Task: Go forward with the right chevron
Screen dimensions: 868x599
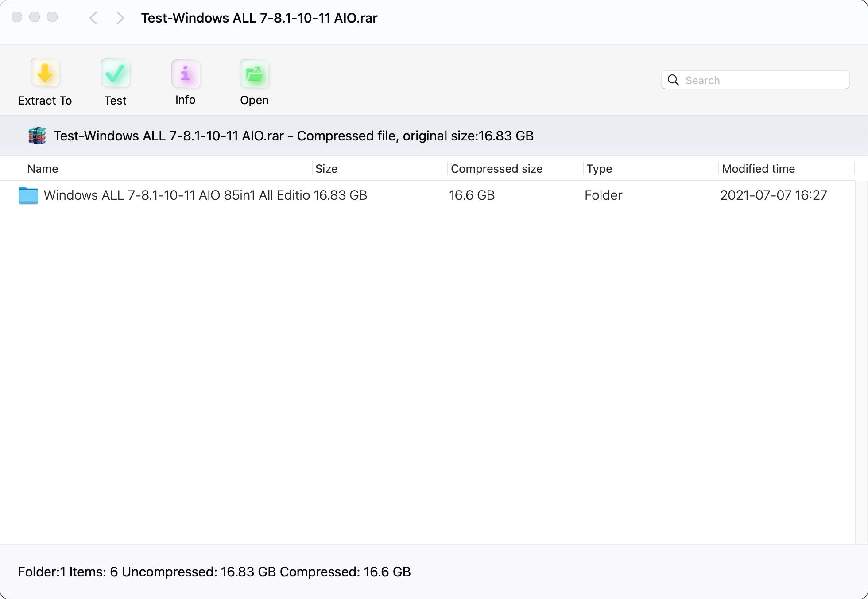Action: point(120,18)
